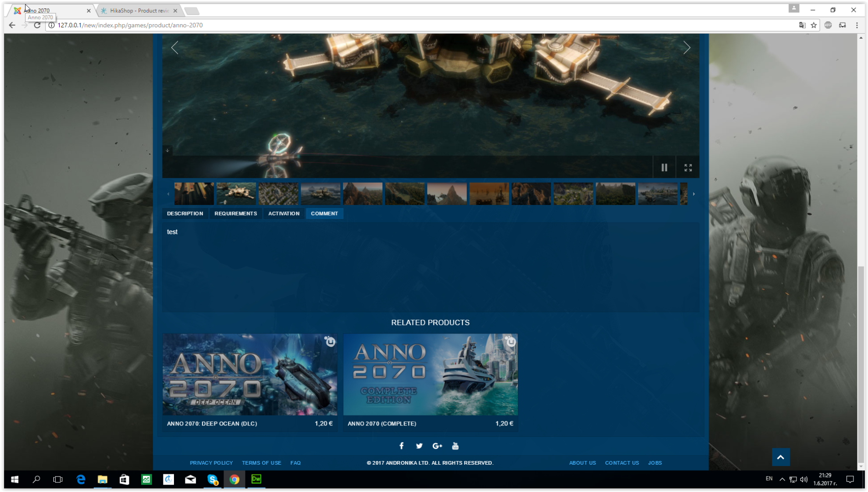Open Skype from taskbar
This screenshot has height=492, width=868.
point(213,479)
